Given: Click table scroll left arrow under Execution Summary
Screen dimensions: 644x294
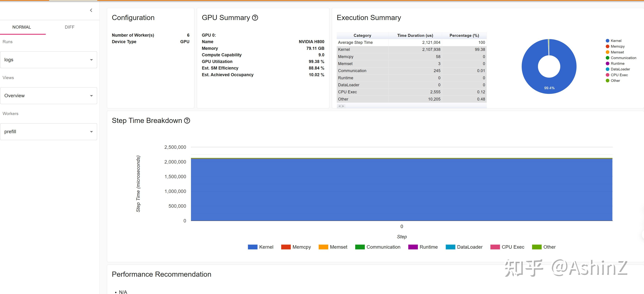Looking at the screenshot, I should (339, 106).
